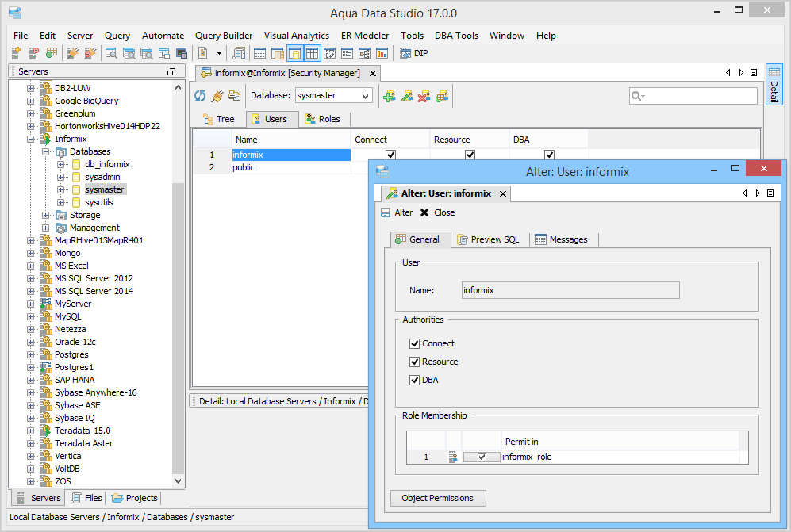
Task: Open the Detail side panel tab
Action: tap(774, 84)
